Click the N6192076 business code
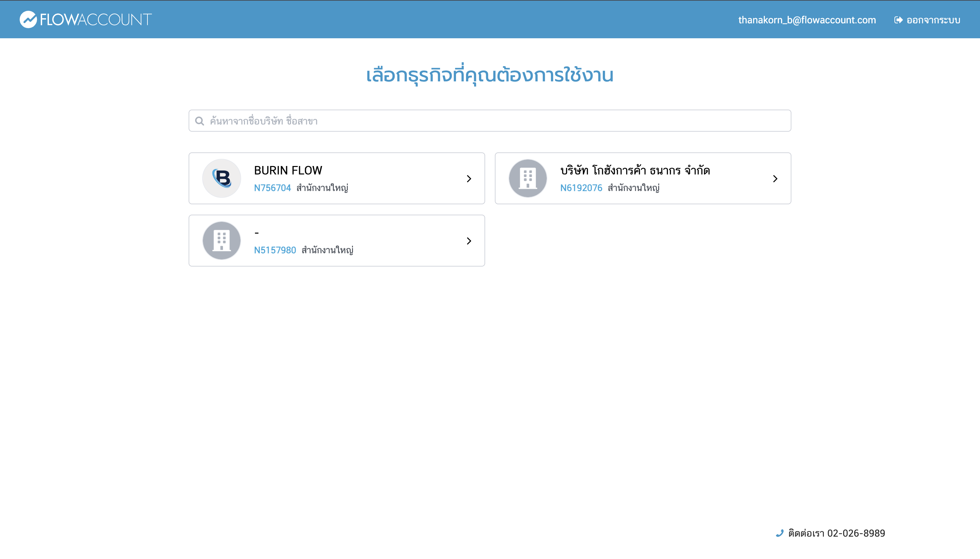Screen dimensions: 980x559 [581, 188]
